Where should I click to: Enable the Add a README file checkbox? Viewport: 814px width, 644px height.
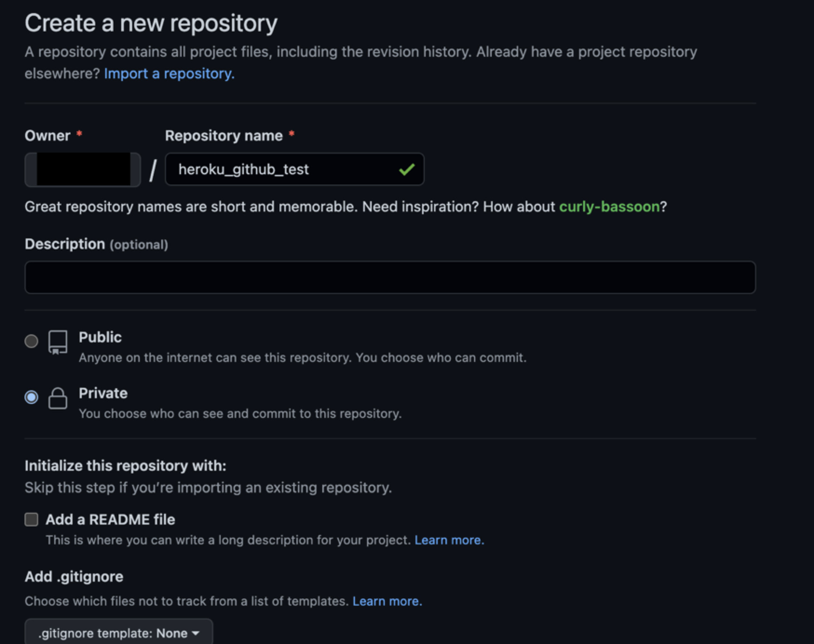pyautogui.click(x=31, y=519)
